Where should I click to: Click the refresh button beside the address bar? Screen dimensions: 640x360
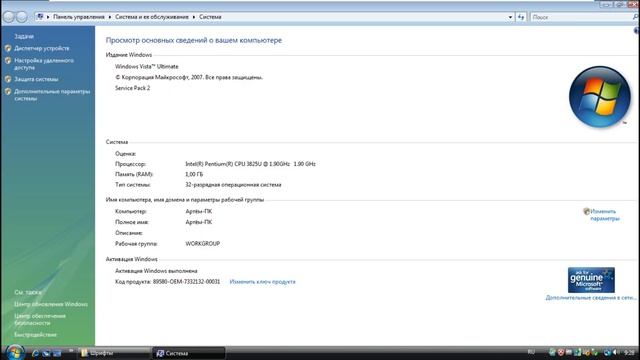click(x=521, y=17)
